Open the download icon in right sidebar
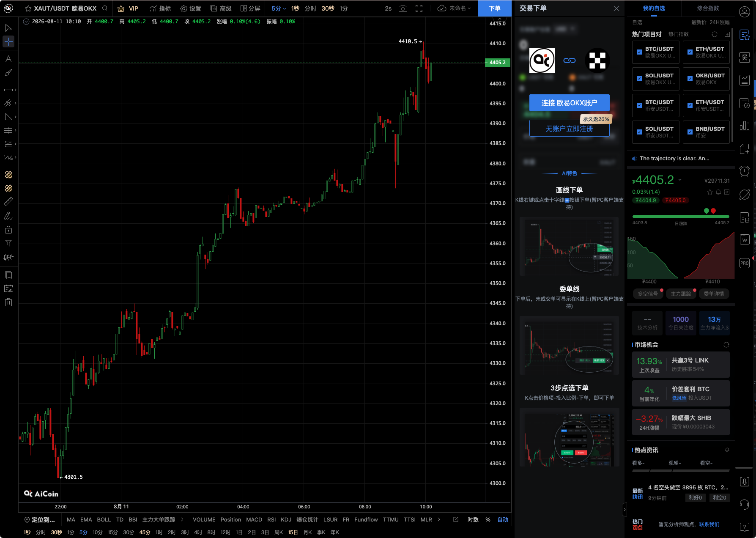Image resolution: width=756 pixels, height=538 pixels. click(x=745, y=482)
